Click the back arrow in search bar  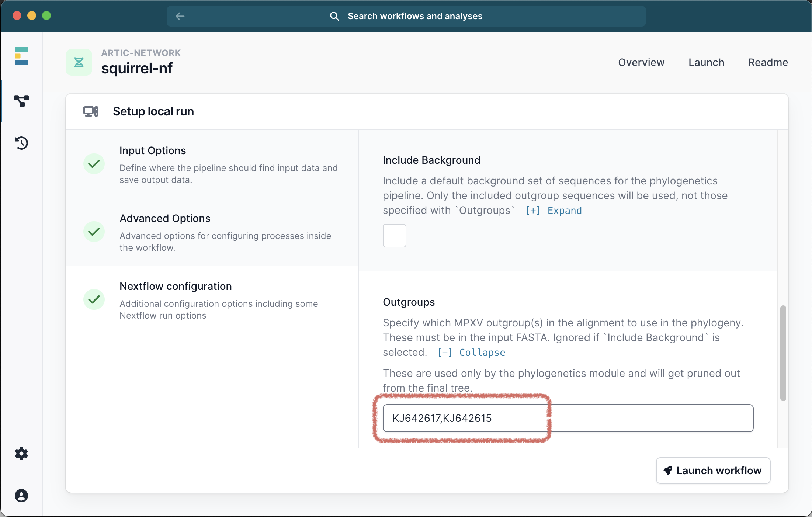(180, 16)
